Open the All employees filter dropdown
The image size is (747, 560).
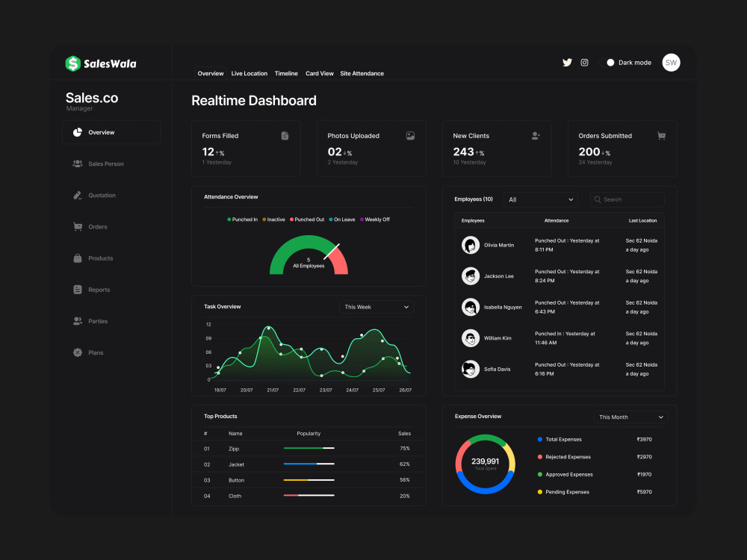[x=540, y=199]
